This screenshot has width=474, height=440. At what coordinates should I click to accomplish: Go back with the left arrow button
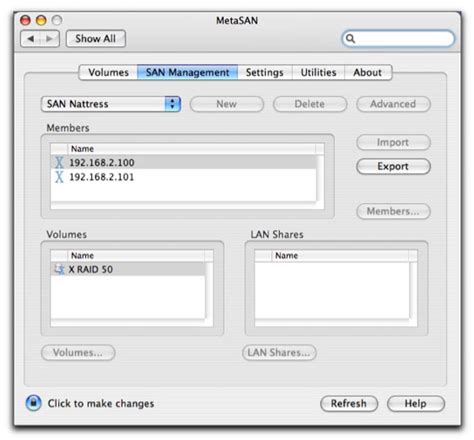(x=30, y=39)
